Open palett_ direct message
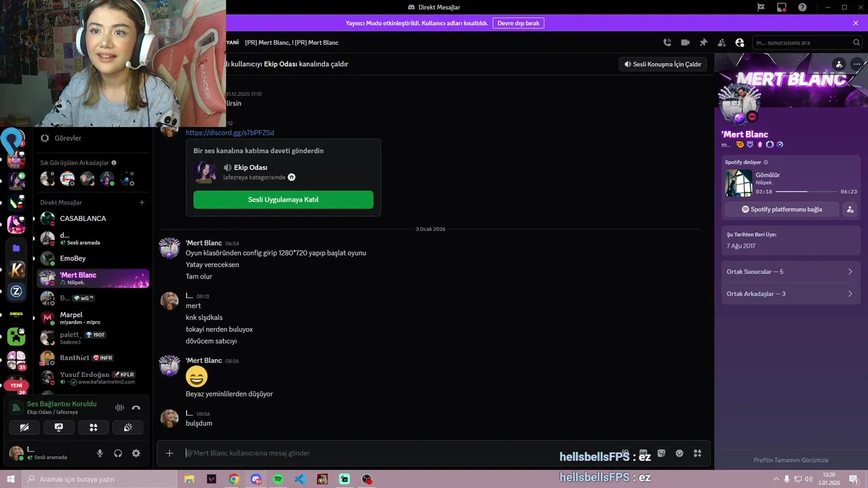The image size is (868, 488). (x=93, y=338)
